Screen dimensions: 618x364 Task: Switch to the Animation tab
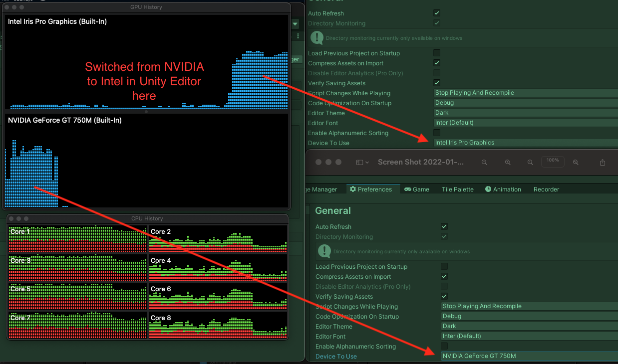coord(503,189)
